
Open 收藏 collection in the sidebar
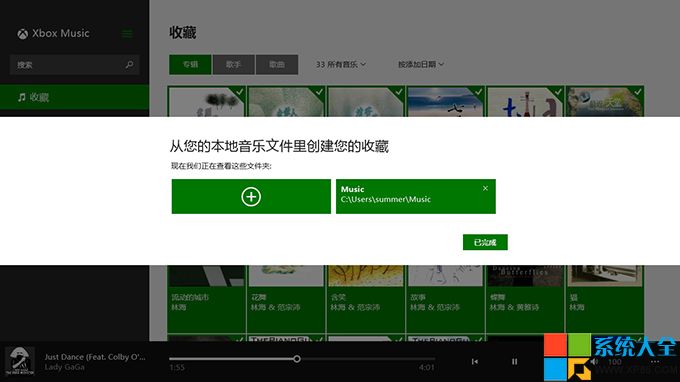point(74,97)
